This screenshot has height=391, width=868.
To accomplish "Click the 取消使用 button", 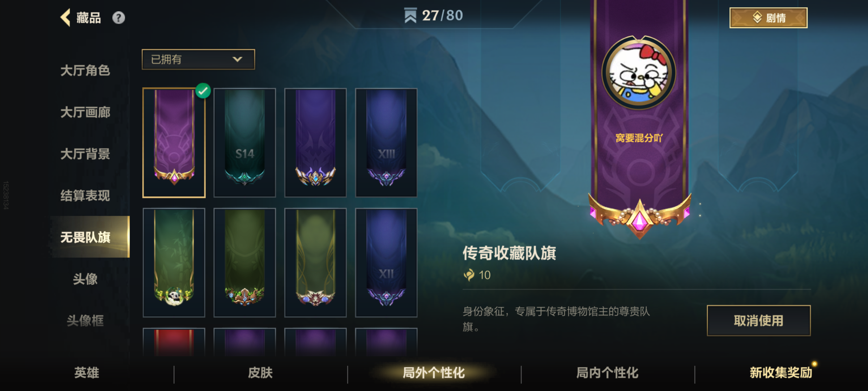I will tap(759, 320).
